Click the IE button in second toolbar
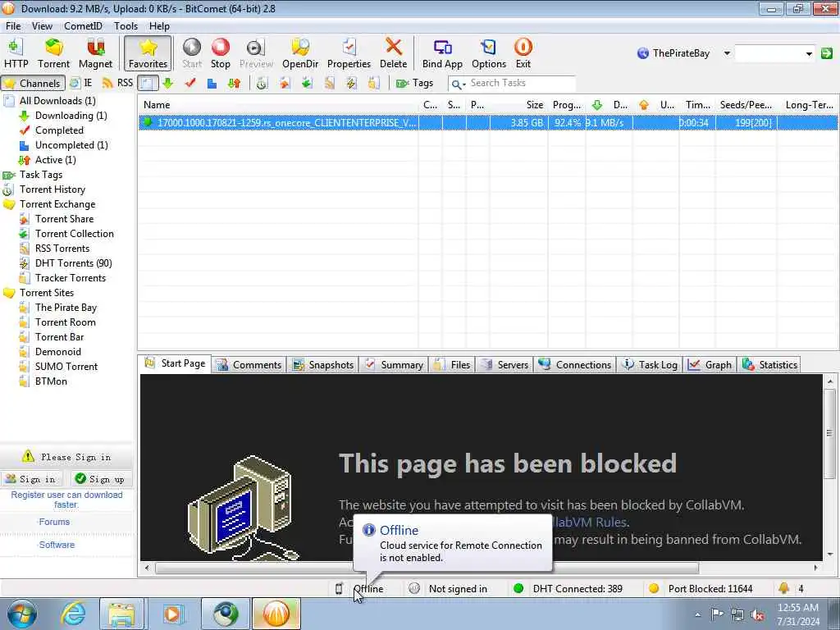840x630 pixels. 81,83
